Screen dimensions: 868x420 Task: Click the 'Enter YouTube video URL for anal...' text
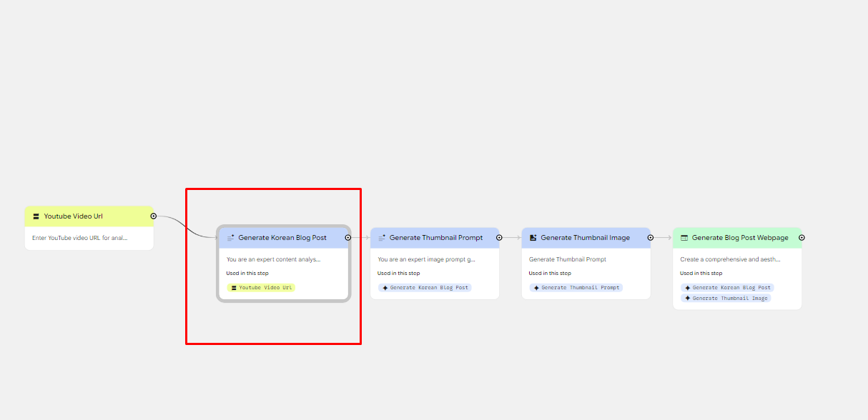click(x=80, y=238)
